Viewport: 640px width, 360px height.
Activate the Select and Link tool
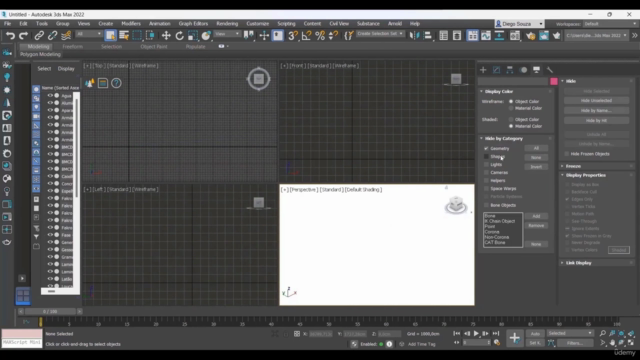pyautogui.click(x=39, y=36)
